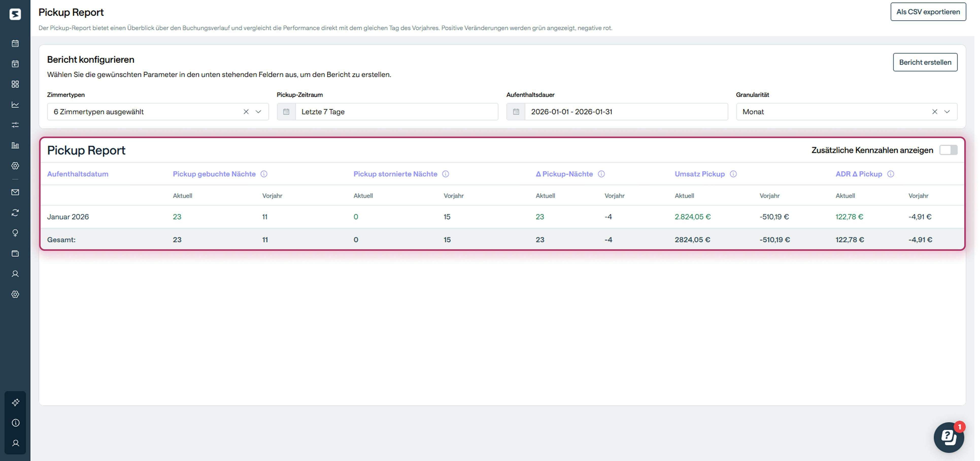The height and width of the screenshot is (461, 980).
Task: Open the buildings icon in sidebar
Action: point(15,145)
